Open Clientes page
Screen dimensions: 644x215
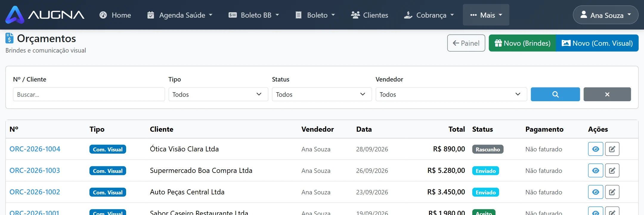click(x=369, y=15)
